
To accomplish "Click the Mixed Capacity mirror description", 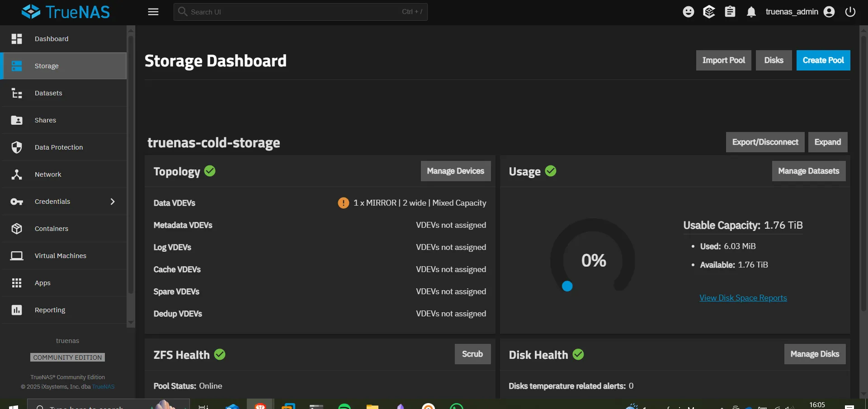I will click(x=420, y=203).
